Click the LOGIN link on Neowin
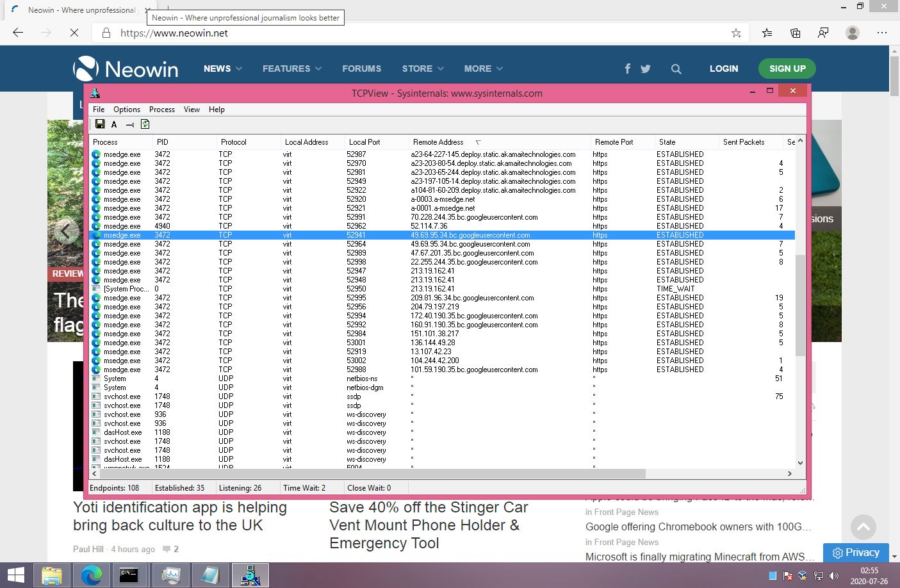 tap(724, 69)
